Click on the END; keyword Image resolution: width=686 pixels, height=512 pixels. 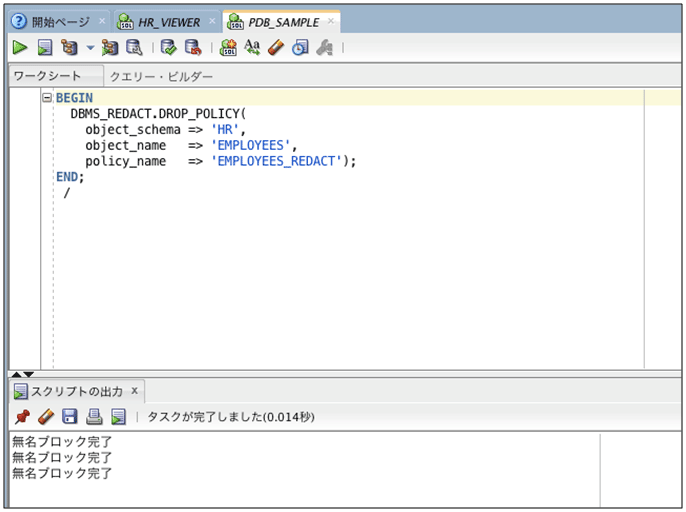coord(70,177)
